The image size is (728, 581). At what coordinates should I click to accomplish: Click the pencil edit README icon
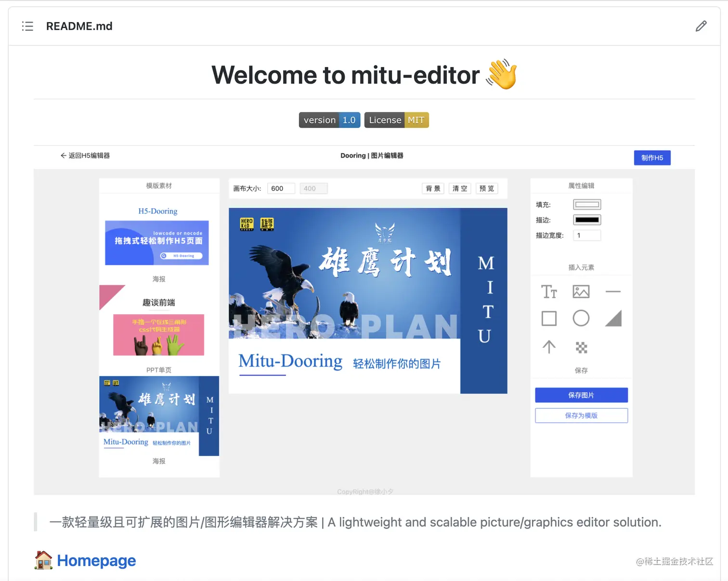point(701,26)
